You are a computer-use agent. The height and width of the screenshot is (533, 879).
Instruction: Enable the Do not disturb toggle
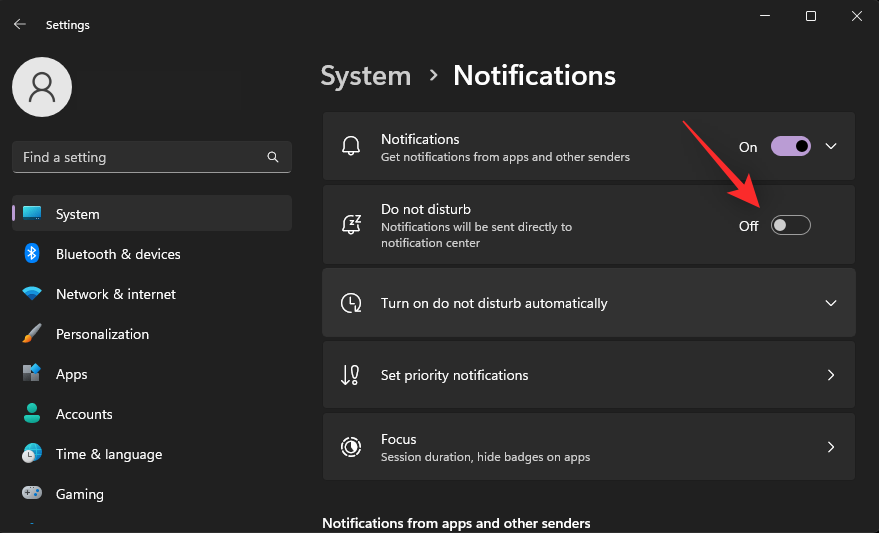790,226
